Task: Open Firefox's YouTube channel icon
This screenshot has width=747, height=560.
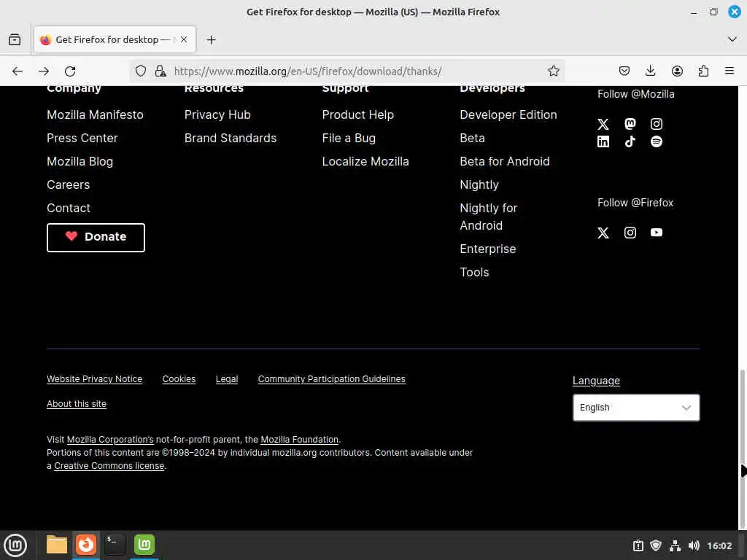Action: click(x=657, y=233)
